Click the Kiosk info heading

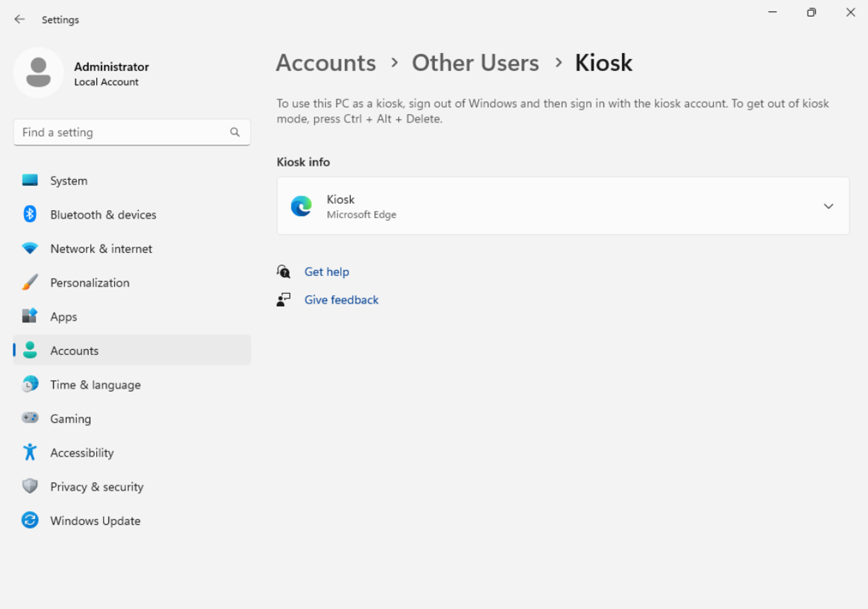point(303,162)
